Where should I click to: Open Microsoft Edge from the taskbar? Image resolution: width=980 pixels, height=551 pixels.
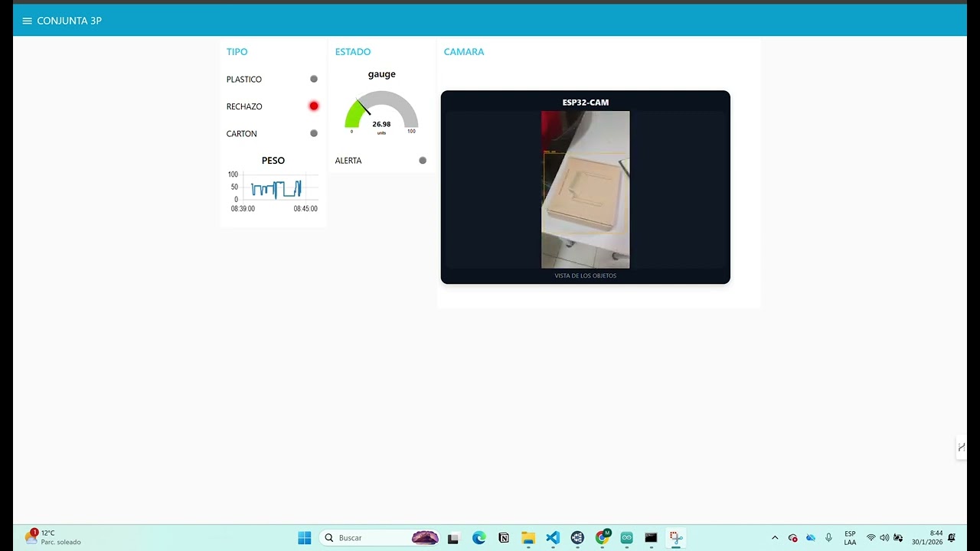pos(479,538)
